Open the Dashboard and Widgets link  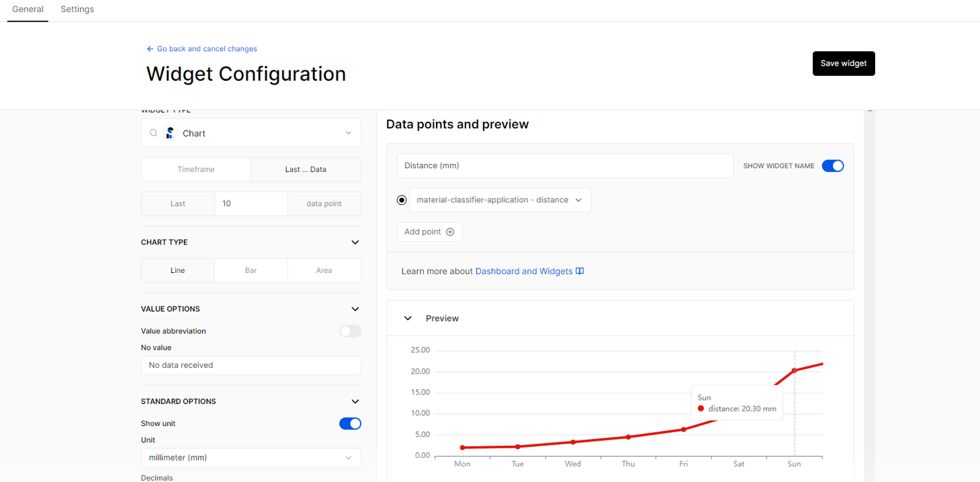pos(524,272)
